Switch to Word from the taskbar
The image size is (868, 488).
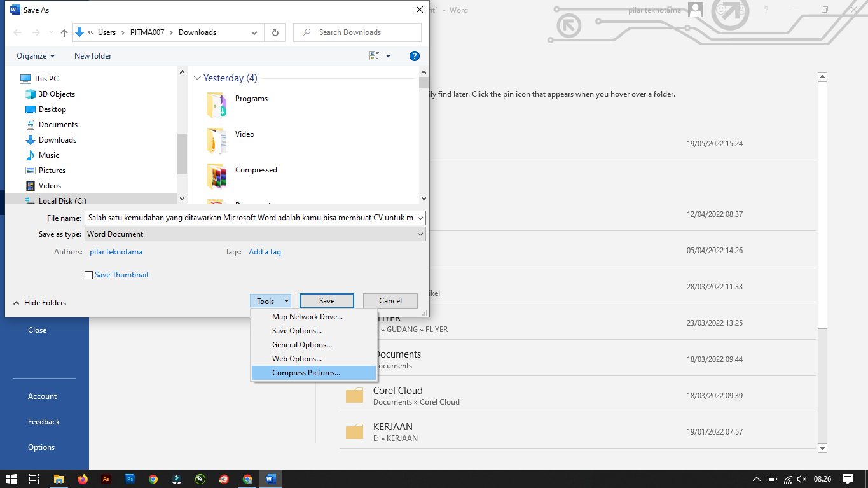pyautogui.click(x=271, y=478)
